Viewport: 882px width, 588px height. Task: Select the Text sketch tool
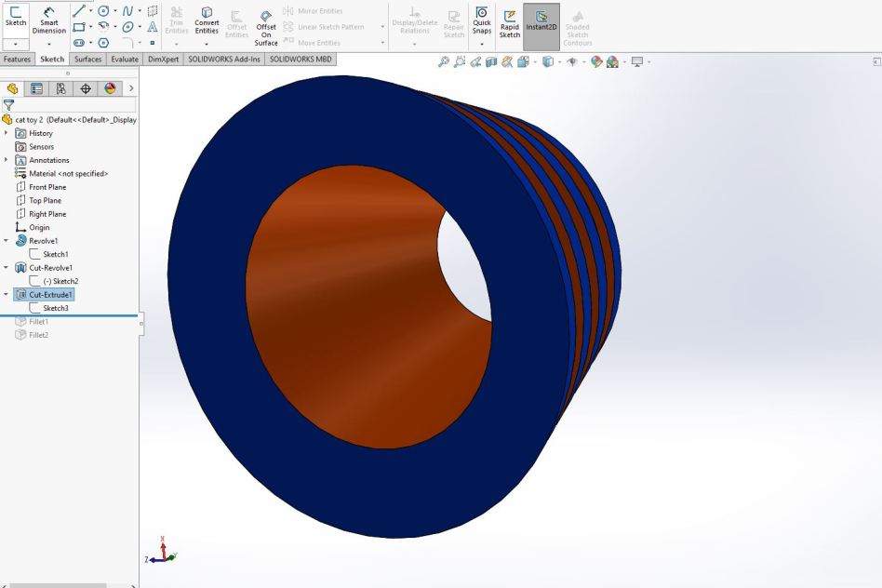pyautogui.click(x=153, y=27)
